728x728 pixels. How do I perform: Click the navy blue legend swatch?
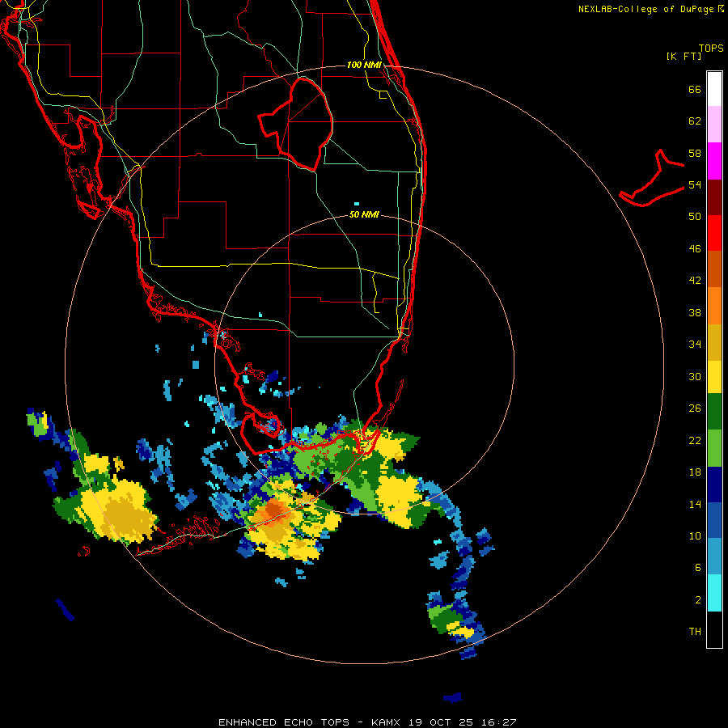coord(714,485)
